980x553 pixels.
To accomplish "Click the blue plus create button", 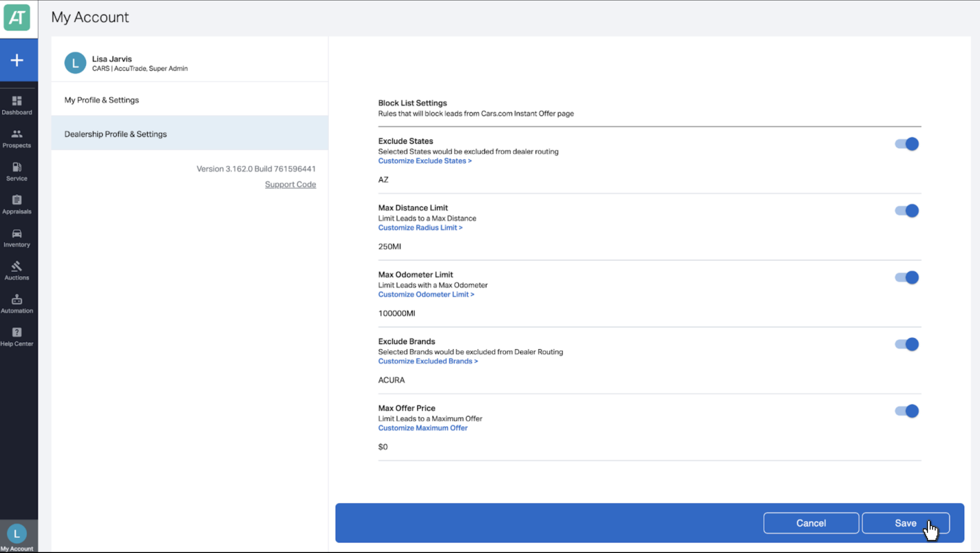I will 17,60.
